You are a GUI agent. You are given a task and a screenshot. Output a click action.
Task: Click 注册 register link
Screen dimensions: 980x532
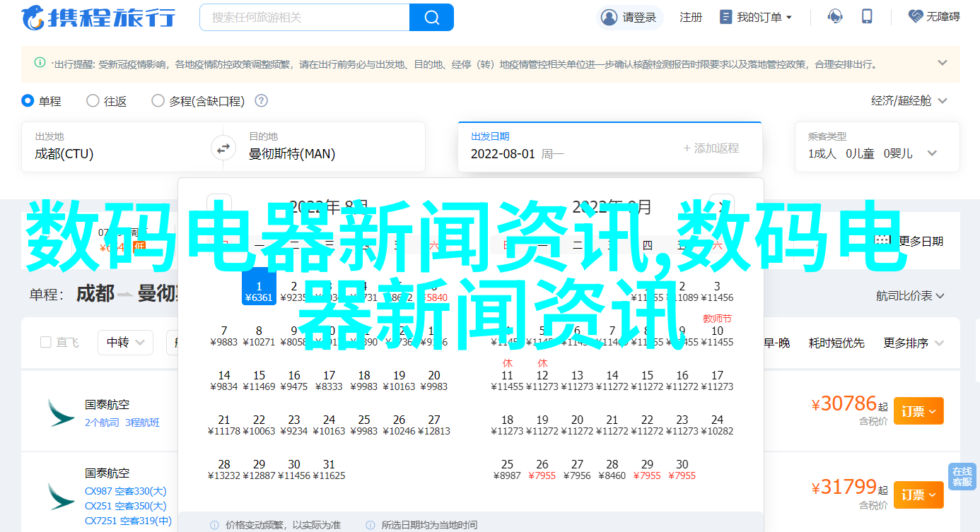click(x=691, y=17)
